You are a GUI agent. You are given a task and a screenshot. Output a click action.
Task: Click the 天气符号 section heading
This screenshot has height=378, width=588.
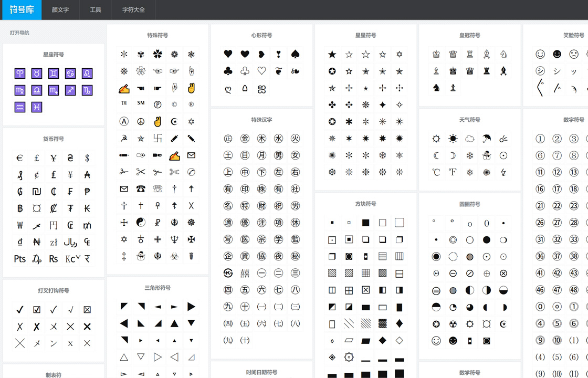coord(470,120)
